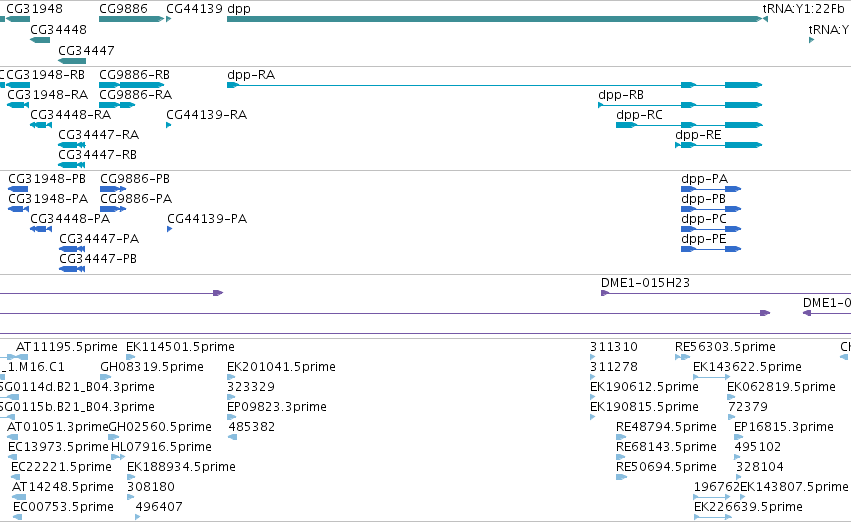The image size is (851, 522).
Task: Click the 485382 feature label
Action: pyautogui.click(x=252, y=427)
